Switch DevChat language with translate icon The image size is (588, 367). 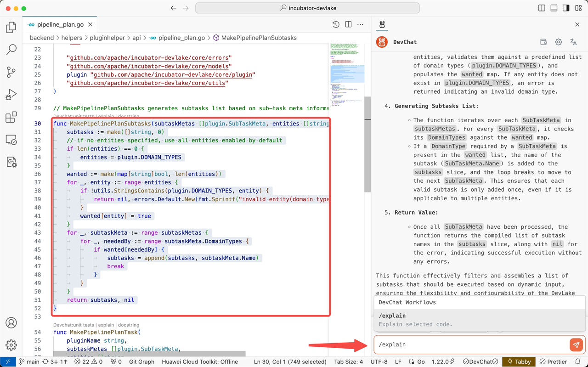pyautogui.click(x=573, y=42)
